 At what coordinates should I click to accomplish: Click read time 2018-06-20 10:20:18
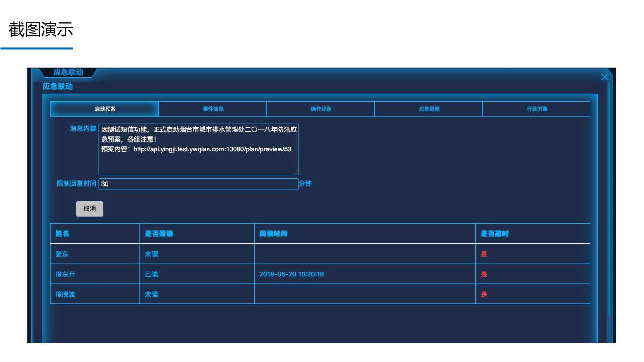(x=292, y=274)
